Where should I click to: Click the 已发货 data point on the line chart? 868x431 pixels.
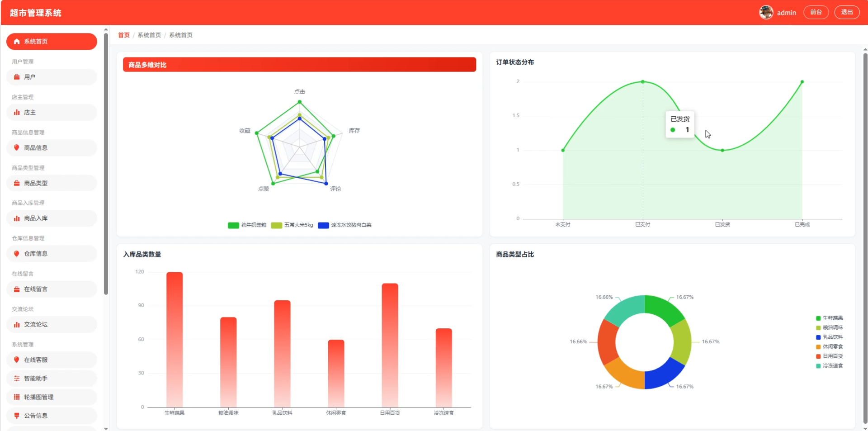722,150
